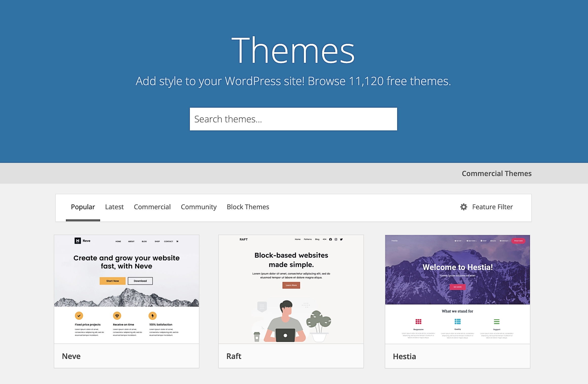The image size is (588, 384).
Task: Click the Latest tab
Action: [114, 207]
